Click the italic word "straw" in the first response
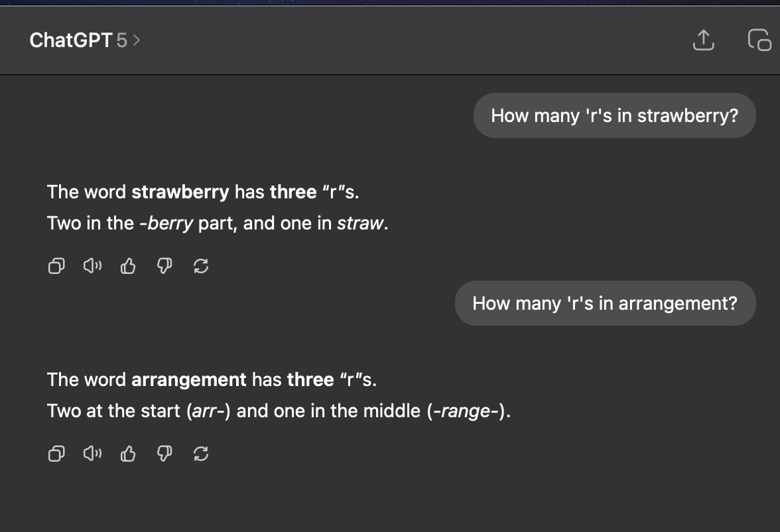The width and height of the screenshot is (780, 532). pyautogui.click(x=359, y=224)
